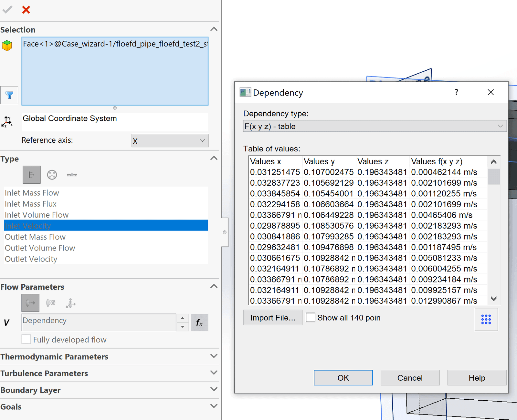Viewport: 517px width, 420px height.
Task: Select Outlet Volume Flow in type list
Action: tap(106, 248)
